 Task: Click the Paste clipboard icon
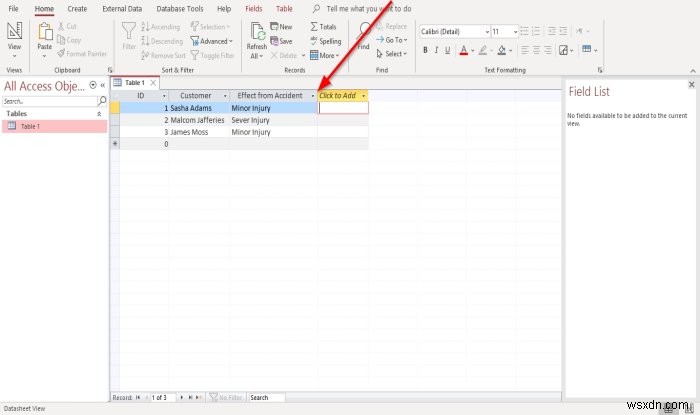point(45,32)
